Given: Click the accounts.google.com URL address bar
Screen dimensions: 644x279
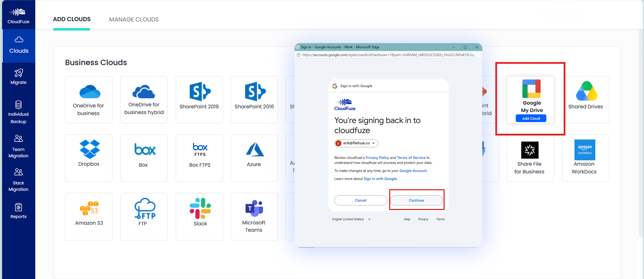Looking at the screenshot, I should pyautogui.click(x=389, y=55).
